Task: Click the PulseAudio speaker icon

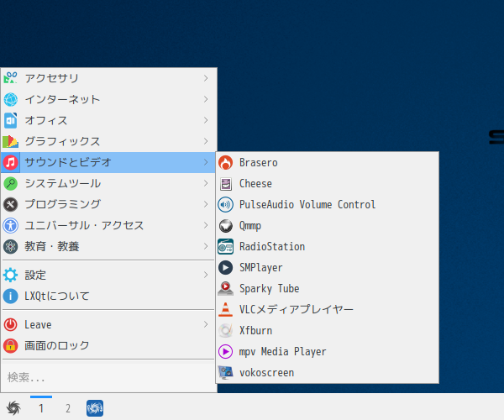Action: pos(226,205)
